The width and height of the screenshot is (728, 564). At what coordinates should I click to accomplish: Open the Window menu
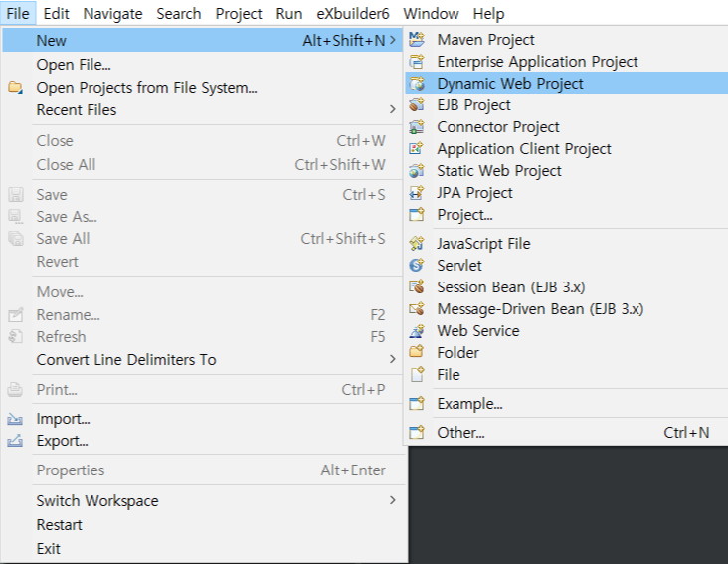(431, 14)
